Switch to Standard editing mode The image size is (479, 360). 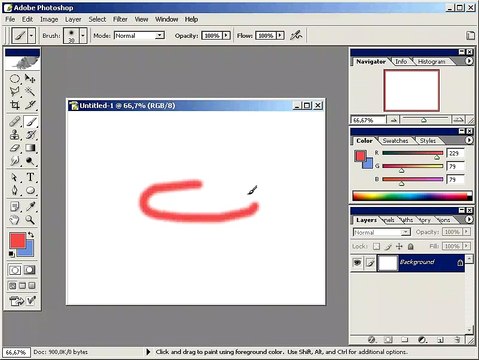15,270
